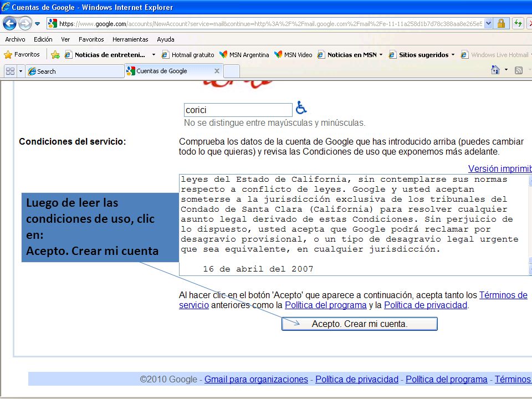
Task: Click the Favoritos star button
Action: [x=22, y=54]
